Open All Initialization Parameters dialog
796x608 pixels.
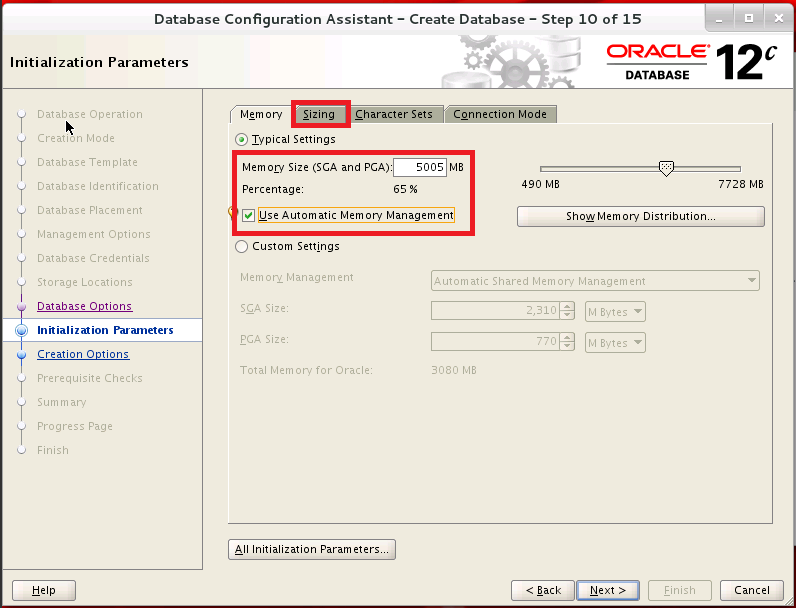(x=312, y=549)
